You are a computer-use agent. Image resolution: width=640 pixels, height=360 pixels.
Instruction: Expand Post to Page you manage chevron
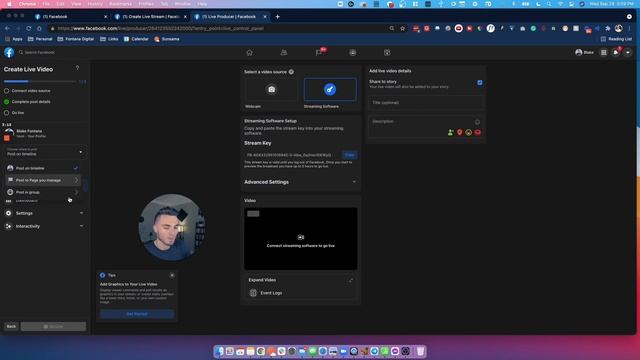tap(77, 180)
